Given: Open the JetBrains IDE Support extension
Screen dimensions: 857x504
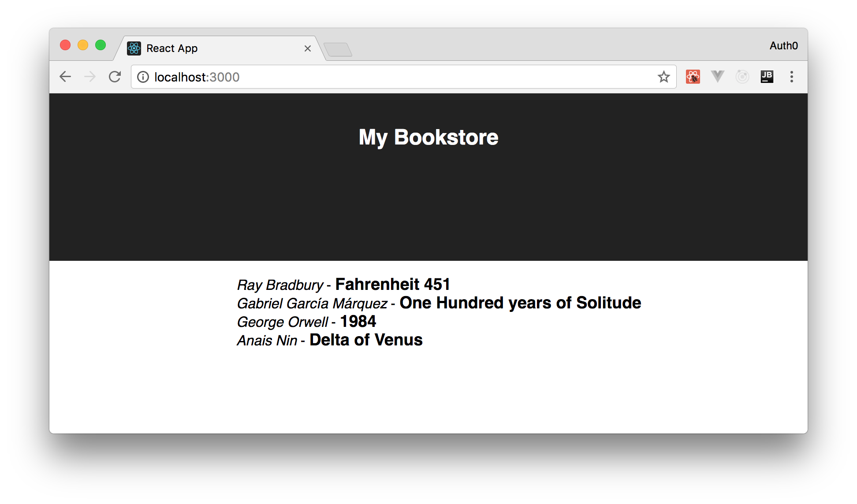Looking at the screenshot, I should coord(767,77).
